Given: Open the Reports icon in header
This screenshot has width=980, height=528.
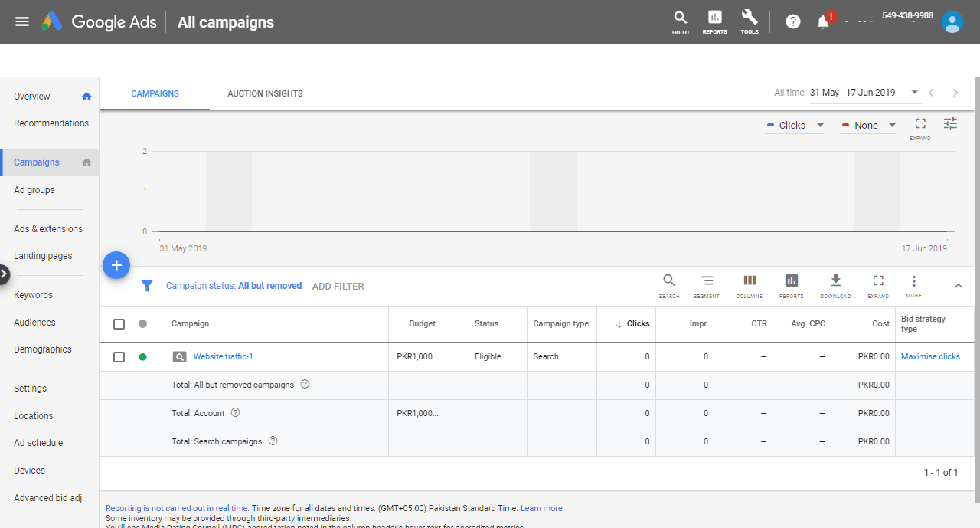Looking at the screenshot, I should click(x=714, y=21).
